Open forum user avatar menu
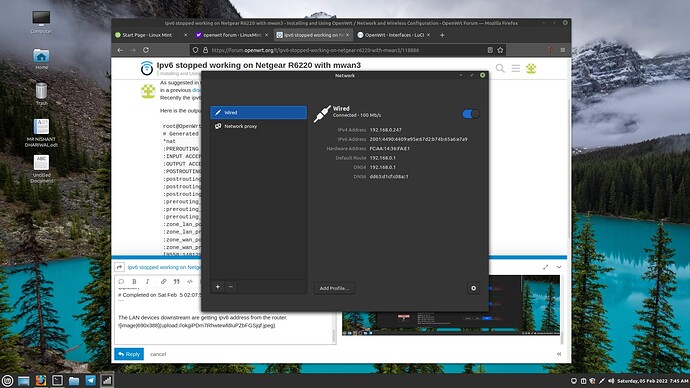 point(531,68)
